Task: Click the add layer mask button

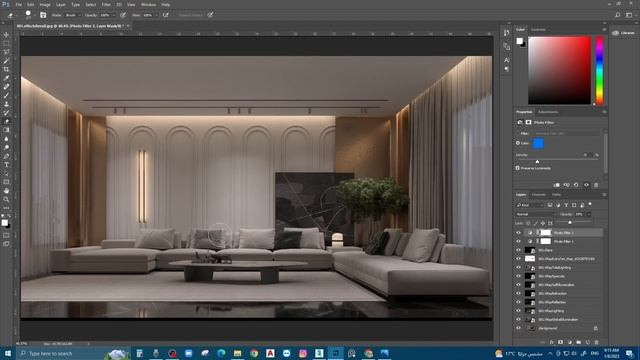Action: [x=560, y=342]
